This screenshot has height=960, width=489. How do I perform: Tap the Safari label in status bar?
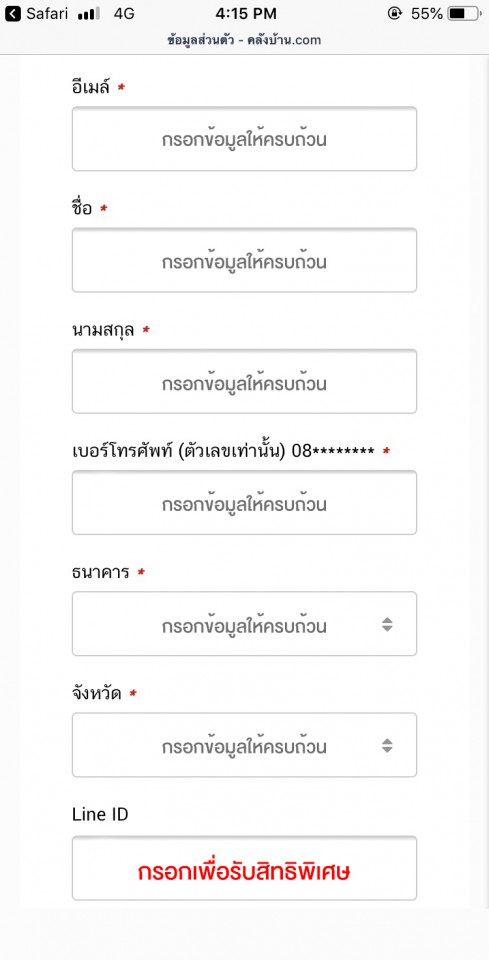point(47,13)
